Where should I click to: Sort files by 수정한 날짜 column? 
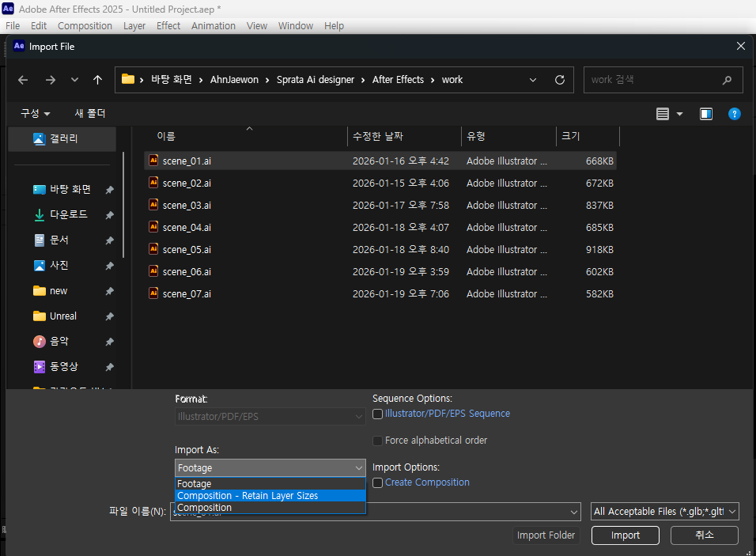404,137
